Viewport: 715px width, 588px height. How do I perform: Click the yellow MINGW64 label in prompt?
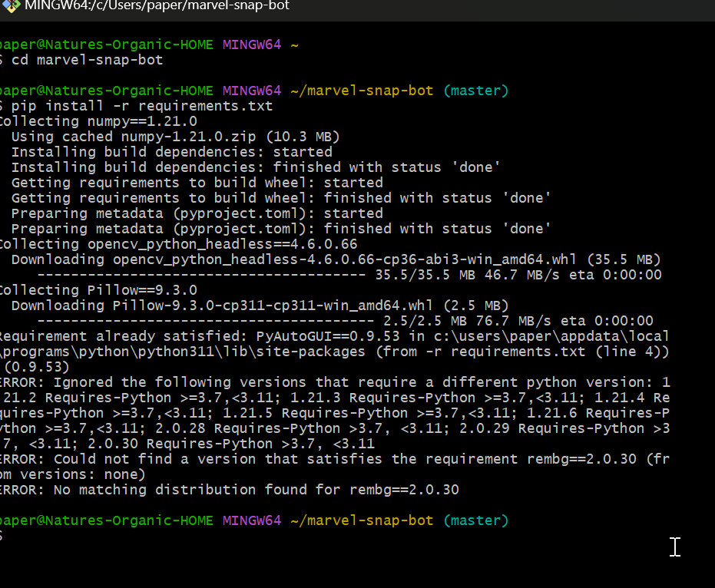[252, 520]
